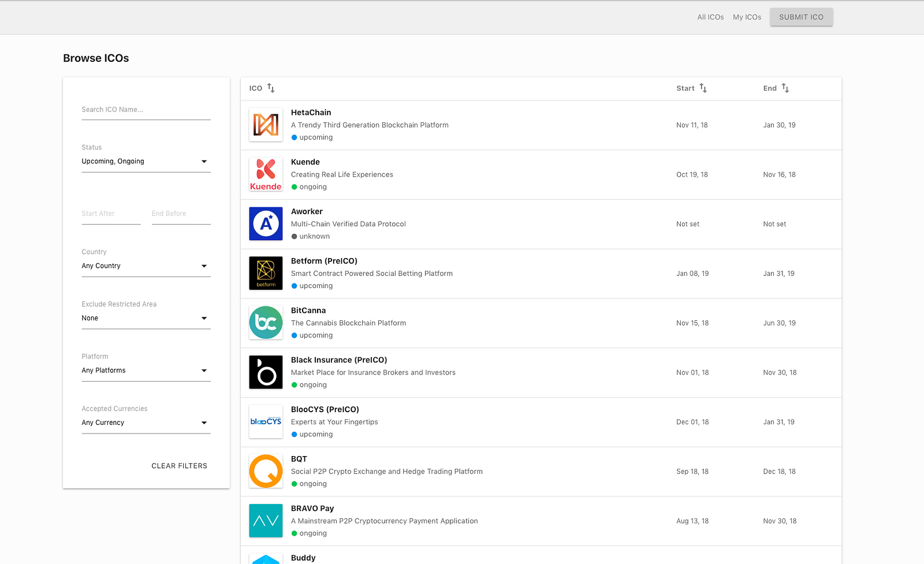Open My ICOs page

pos(747,17)
